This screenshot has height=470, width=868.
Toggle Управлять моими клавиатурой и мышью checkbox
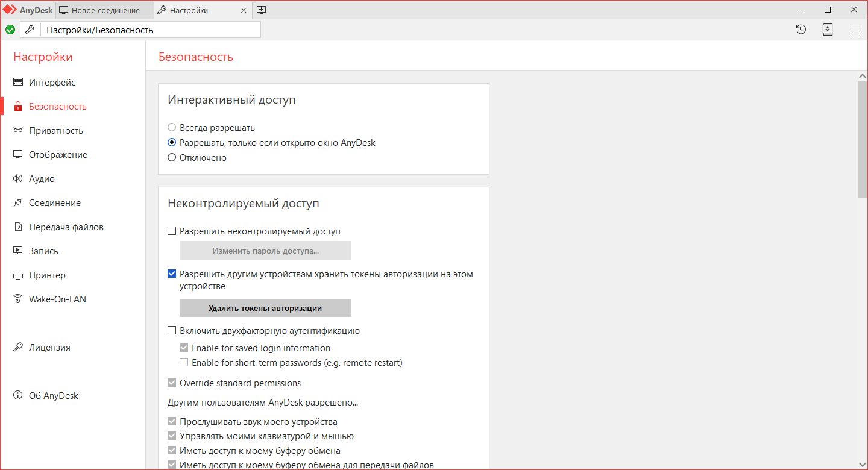172,436
